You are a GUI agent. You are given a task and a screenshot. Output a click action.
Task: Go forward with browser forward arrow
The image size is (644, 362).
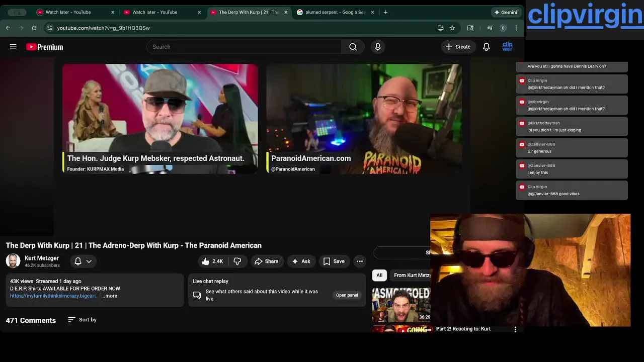coord(21,28)
